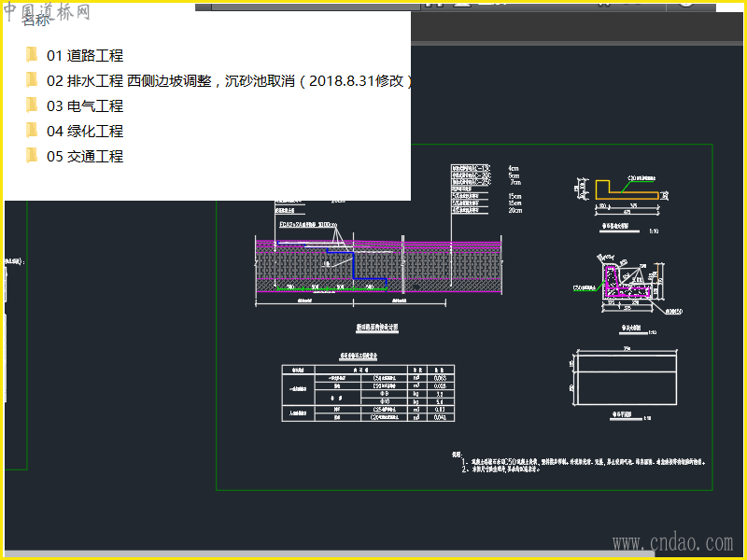
Task: Select the white plan-view rectangle drawing
Action: tap(627, 378)
